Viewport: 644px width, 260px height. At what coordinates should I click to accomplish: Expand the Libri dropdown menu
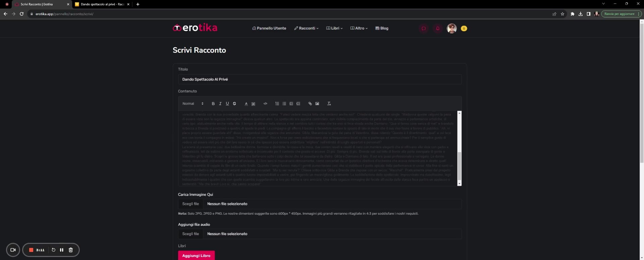click(x=334, y=29)
